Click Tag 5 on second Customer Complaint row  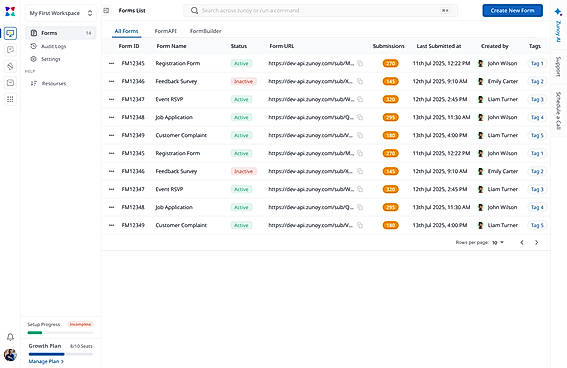(537, 225)
